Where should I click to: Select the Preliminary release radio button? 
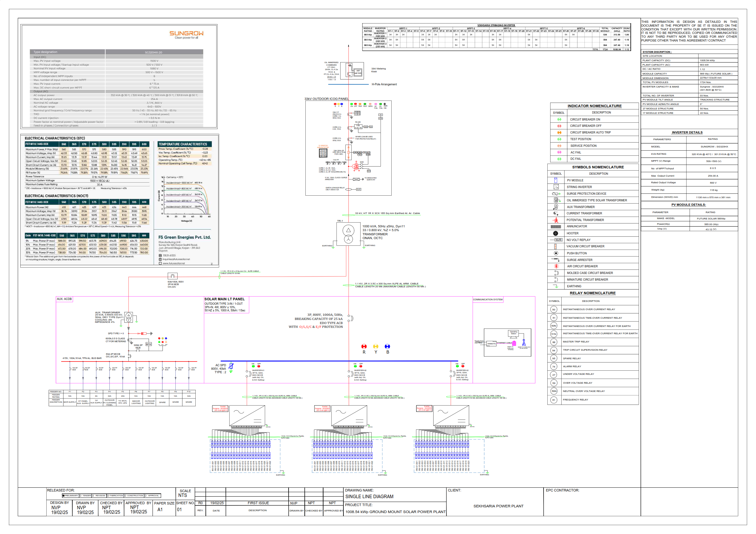[x=63, y=496]
